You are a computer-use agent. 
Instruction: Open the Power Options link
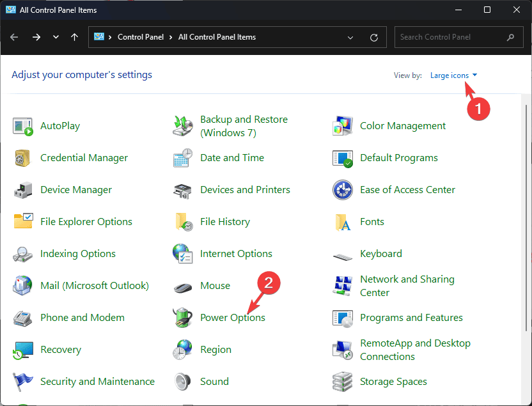pos(232,318)
